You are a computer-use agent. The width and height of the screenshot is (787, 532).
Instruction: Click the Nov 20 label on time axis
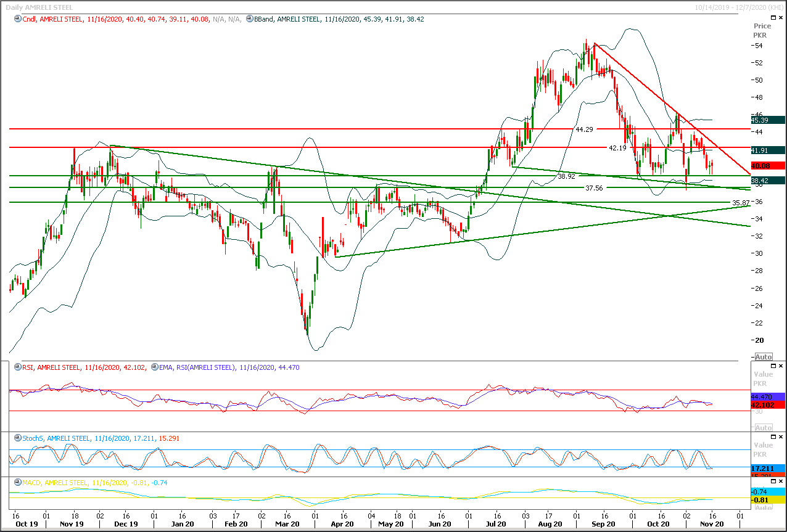[711, 524]
